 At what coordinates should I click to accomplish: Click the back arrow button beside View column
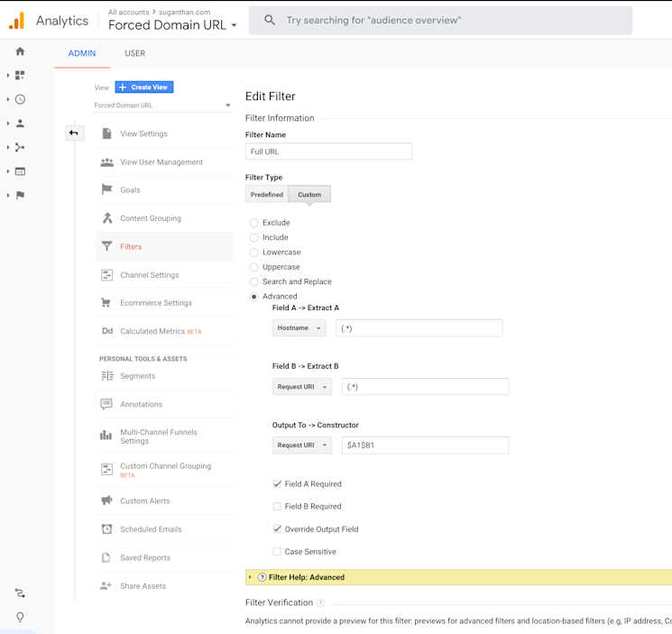(x=74, y=133)
